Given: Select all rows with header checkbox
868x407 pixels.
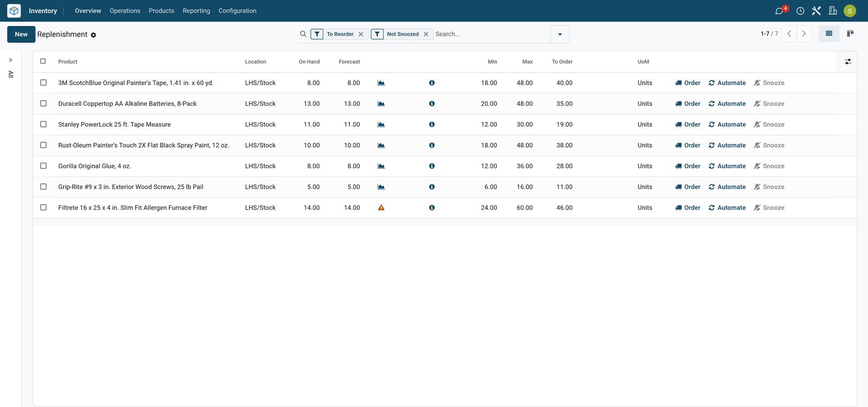Looking at the screenshot, I should tap(43, 61).
